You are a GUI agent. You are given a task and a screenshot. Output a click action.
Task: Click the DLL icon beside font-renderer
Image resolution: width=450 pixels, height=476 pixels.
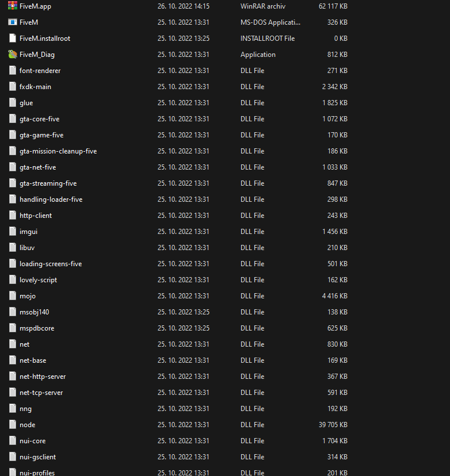(x=13, y=70)
